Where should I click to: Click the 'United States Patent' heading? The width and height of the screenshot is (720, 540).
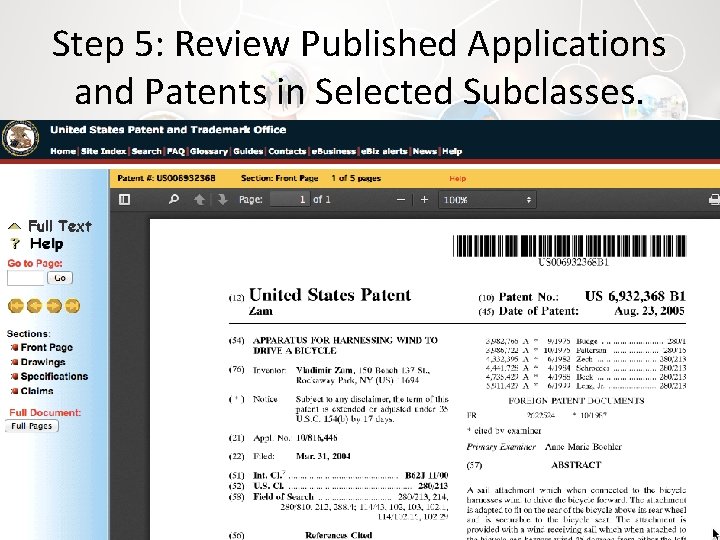330,295
